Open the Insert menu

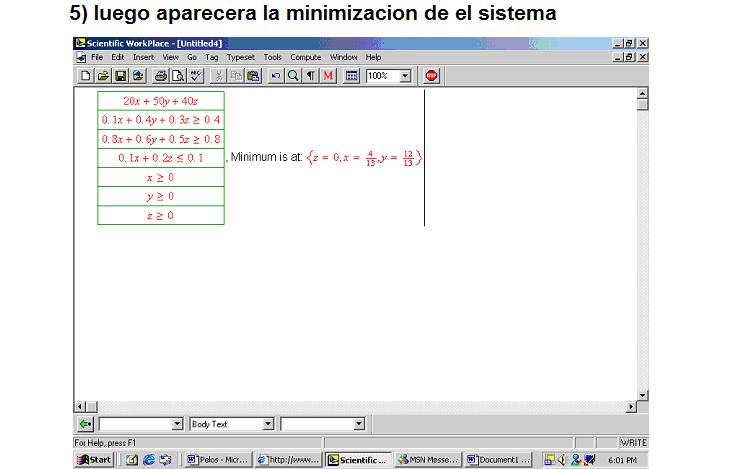point(143,57)
